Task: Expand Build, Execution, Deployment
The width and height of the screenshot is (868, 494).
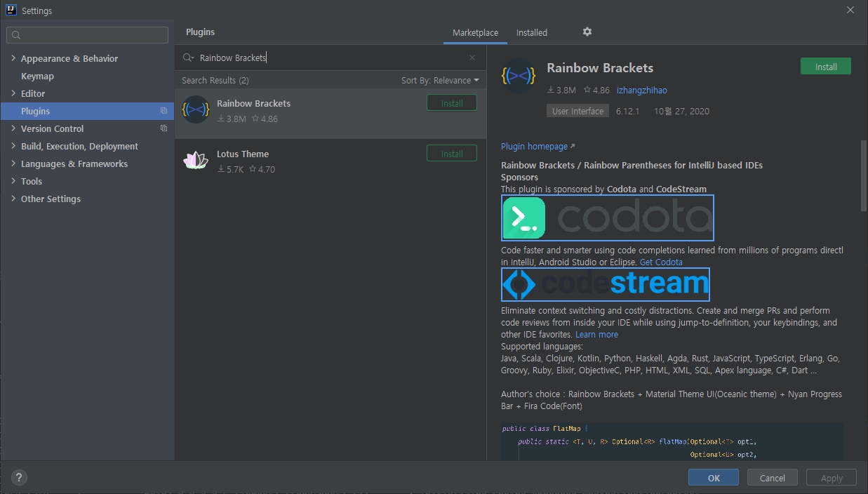Action: pyautogui.click(x=13, y=146)
